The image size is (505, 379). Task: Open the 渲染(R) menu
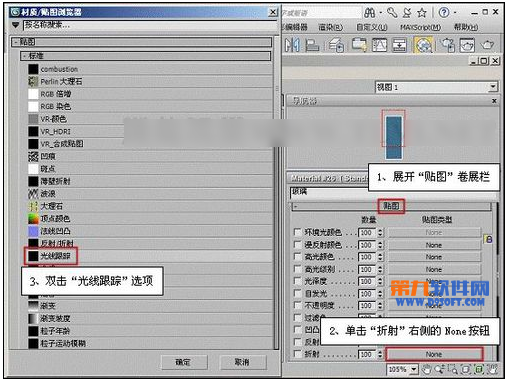(x=331, y=27)
